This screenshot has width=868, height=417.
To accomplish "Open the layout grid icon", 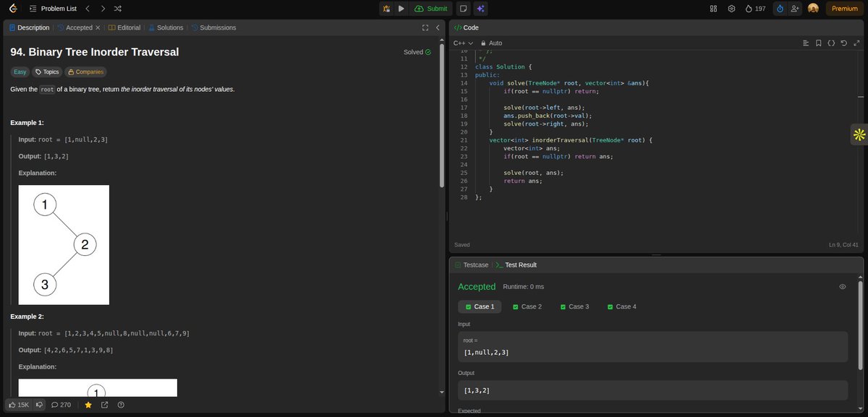I will click(713, 9).
